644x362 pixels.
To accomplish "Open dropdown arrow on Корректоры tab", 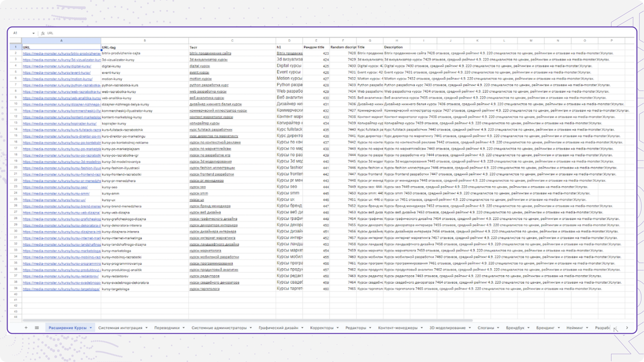I will coord(337,328).
